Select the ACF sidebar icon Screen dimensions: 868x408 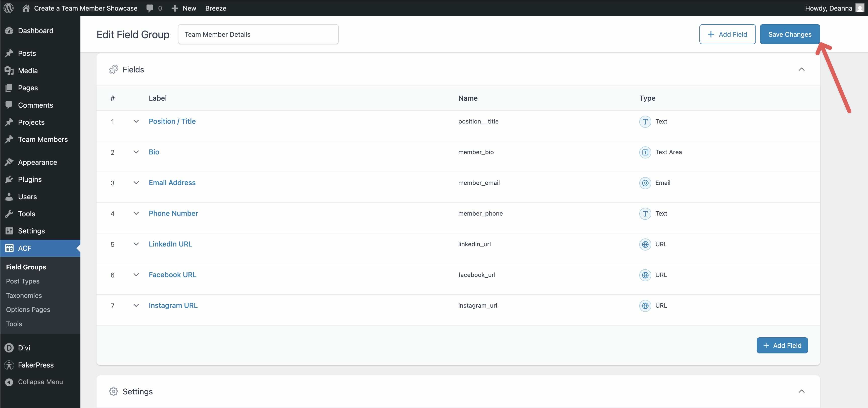9,248
